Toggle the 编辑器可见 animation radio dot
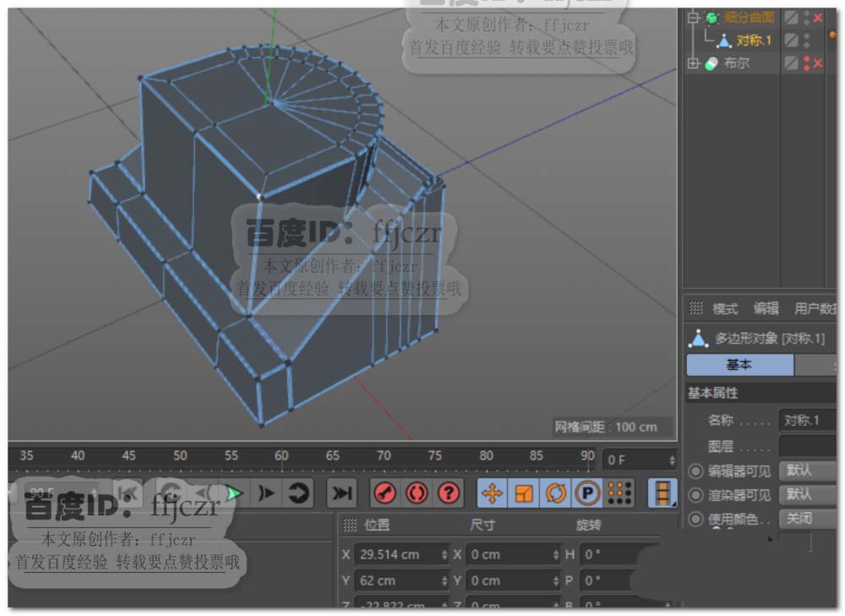 pyautogui.click(x=695, y=471)
